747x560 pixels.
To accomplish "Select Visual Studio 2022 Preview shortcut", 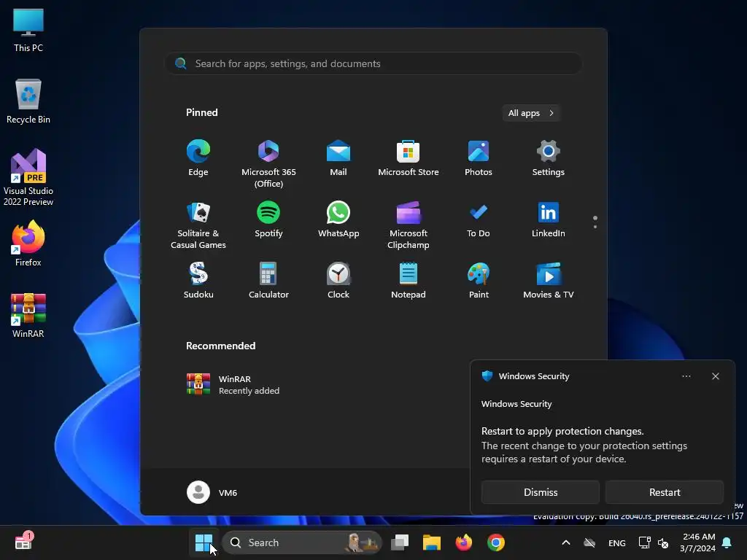I will [x=28, y=177].
